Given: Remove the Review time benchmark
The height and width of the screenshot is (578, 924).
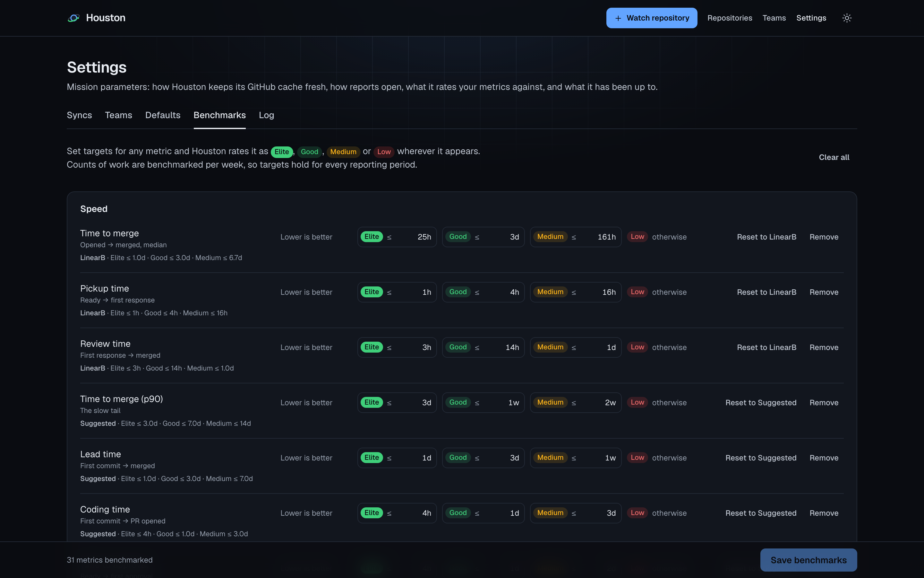Looking at the screenshot, I should [824, 347].
